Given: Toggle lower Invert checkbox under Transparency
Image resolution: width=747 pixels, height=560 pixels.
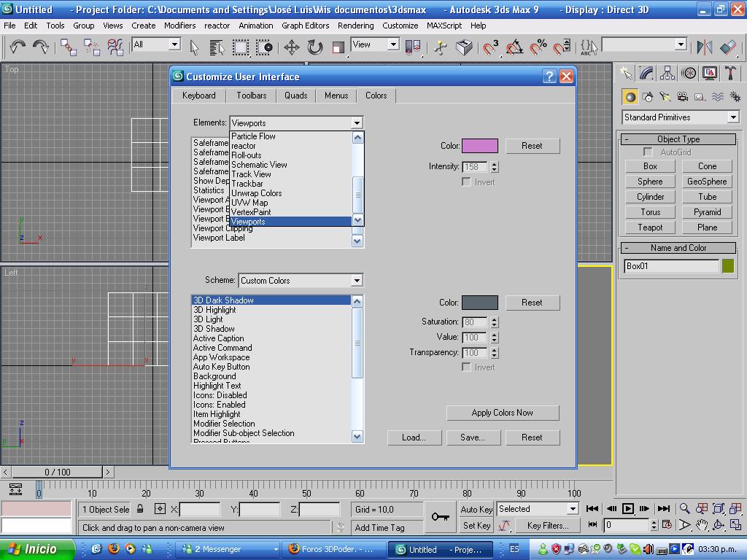Looking at the screenshot, I should point(466,367).
